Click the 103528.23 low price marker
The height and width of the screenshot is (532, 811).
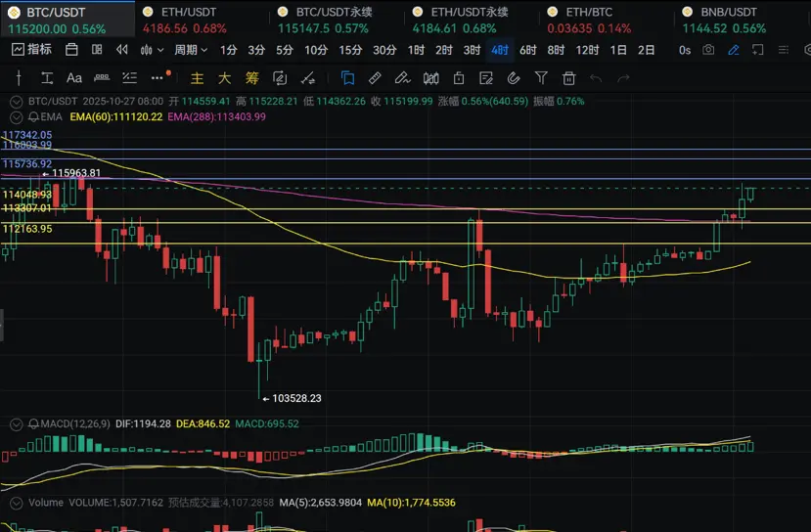(293, 399)
